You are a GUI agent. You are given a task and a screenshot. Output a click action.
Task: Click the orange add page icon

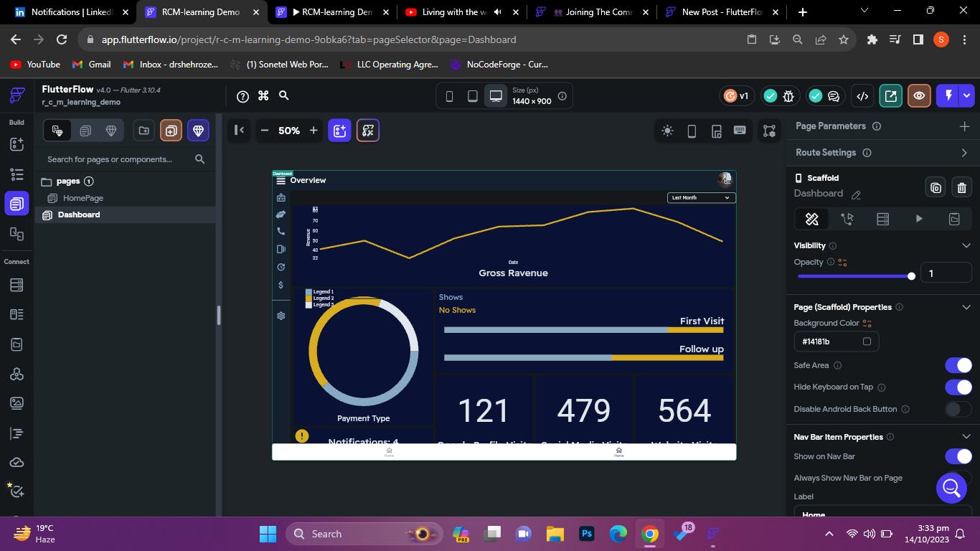171,131
